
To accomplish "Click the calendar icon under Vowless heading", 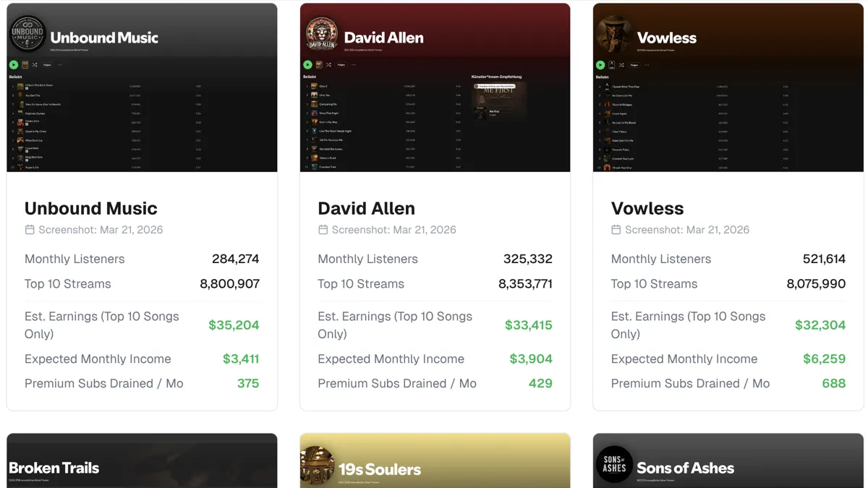I will 616,230.
